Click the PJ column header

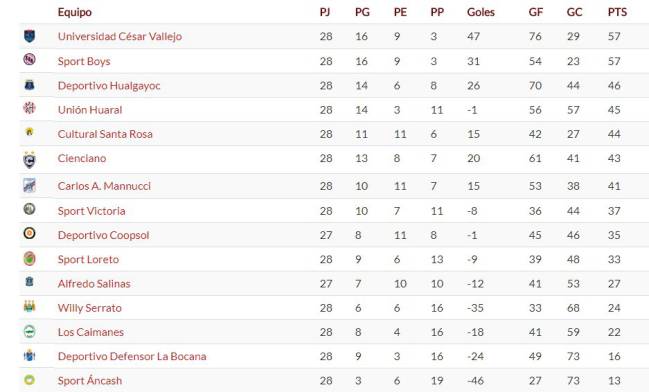325,12
